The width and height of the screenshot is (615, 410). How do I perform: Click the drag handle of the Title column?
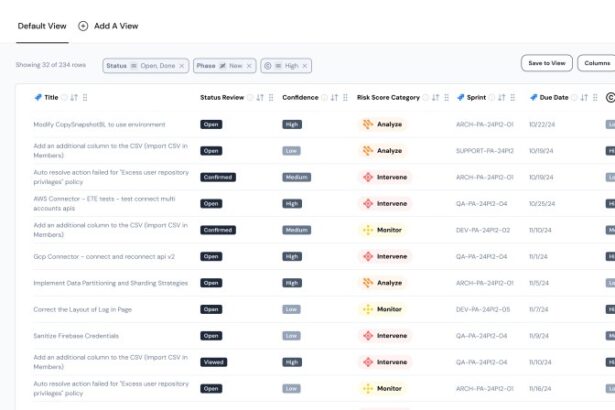85,98
